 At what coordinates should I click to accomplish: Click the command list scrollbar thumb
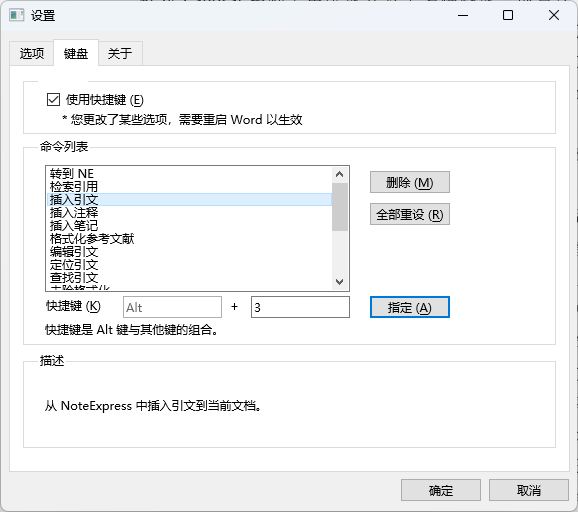340,207
